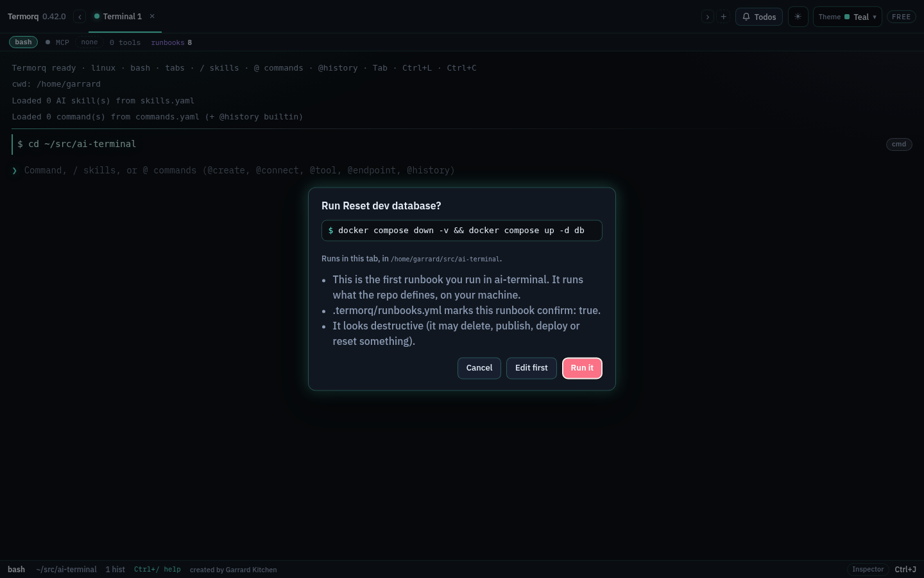Close the Terminal 1 tab
The width and height of the screenshot is (924, 578).
tap(152, 17)
